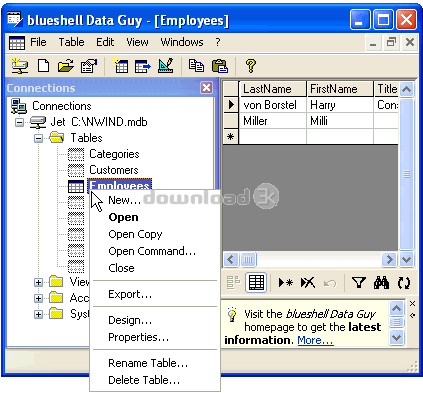Screen dimensions: 423x393
Task: Click the design table ruler-and-pencil icon
Action: [x=165, y=66]
